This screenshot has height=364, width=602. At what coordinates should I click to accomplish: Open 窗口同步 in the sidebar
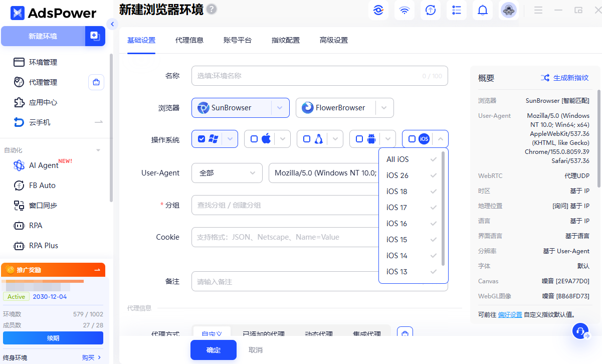tap(43, 206)
